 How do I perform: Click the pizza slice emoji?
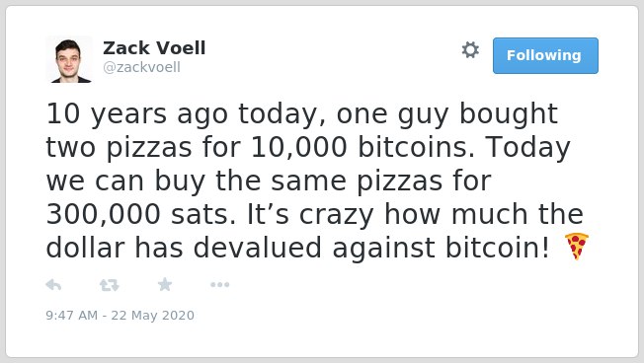[x=576, y=246]
